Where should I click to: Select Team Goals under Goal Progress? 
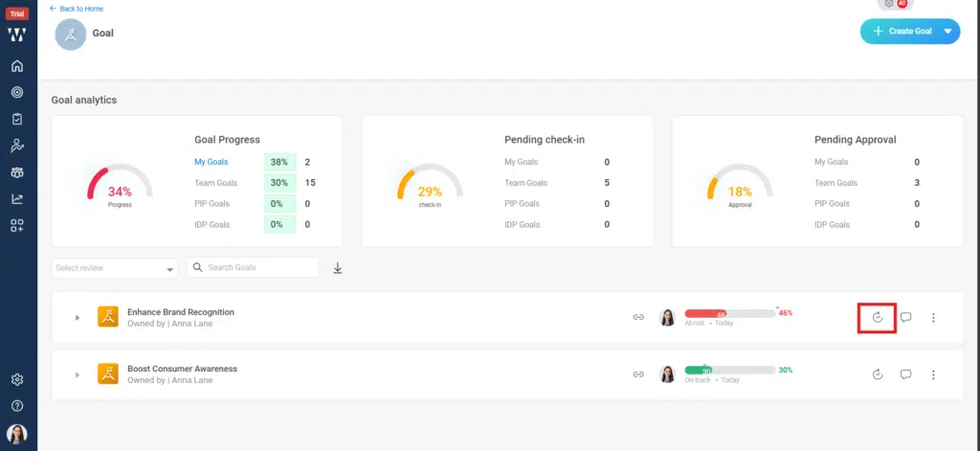pos(215,183)
